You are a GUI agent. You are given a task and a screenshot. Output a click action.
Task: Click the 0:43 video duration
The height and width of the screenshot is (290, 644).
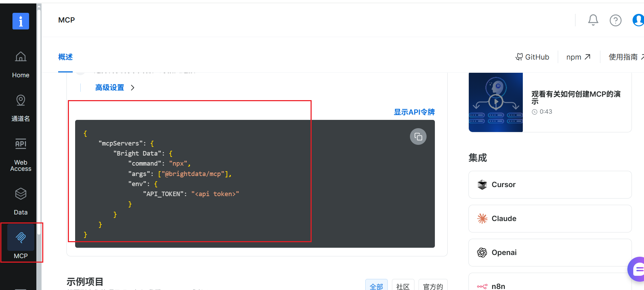[x=546, y=112]
